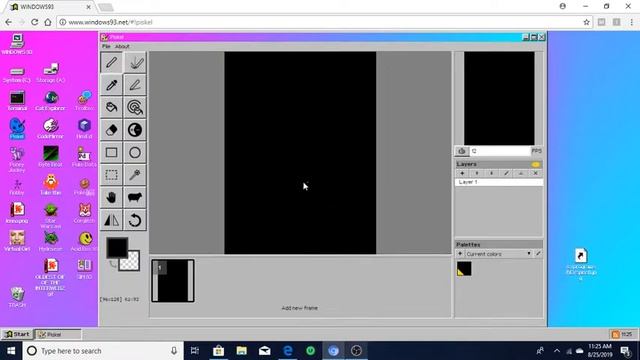Open the TRASH desktop icon
This screenshot has width=640, height=360.
point(17,297)
